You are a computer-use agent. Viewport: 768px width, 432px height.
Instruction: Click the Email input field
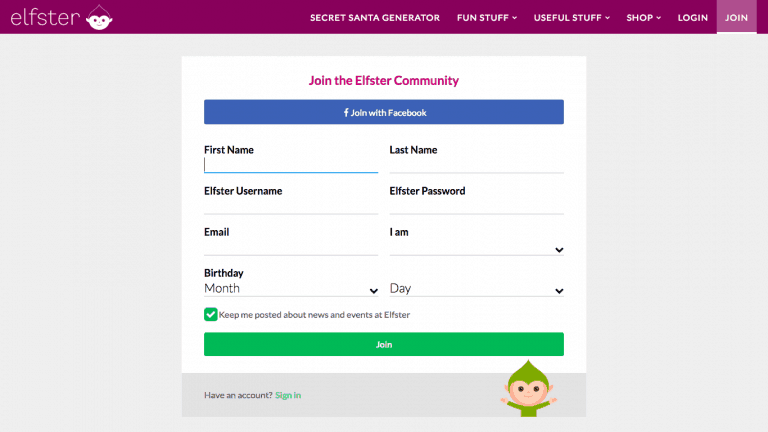pyautogui.click(x=291, y=247)
